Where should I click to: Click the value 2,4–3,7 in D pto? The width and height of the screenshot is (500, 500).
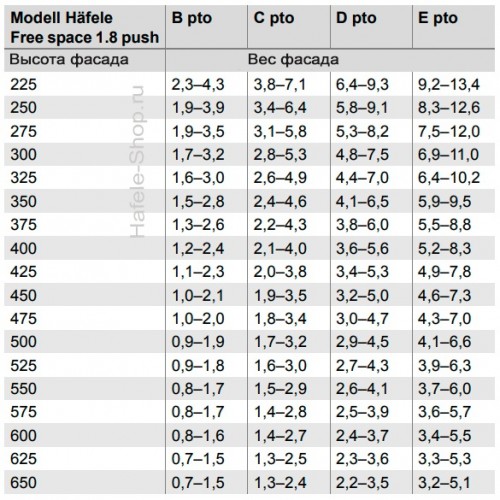362,436
